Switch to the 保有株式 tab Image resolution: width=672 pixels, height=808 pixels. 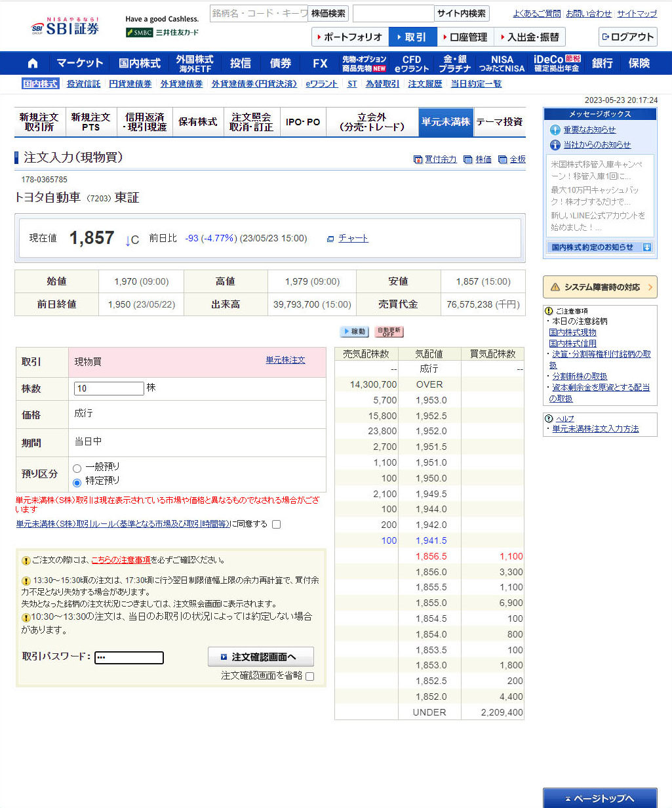coord(197,122)
